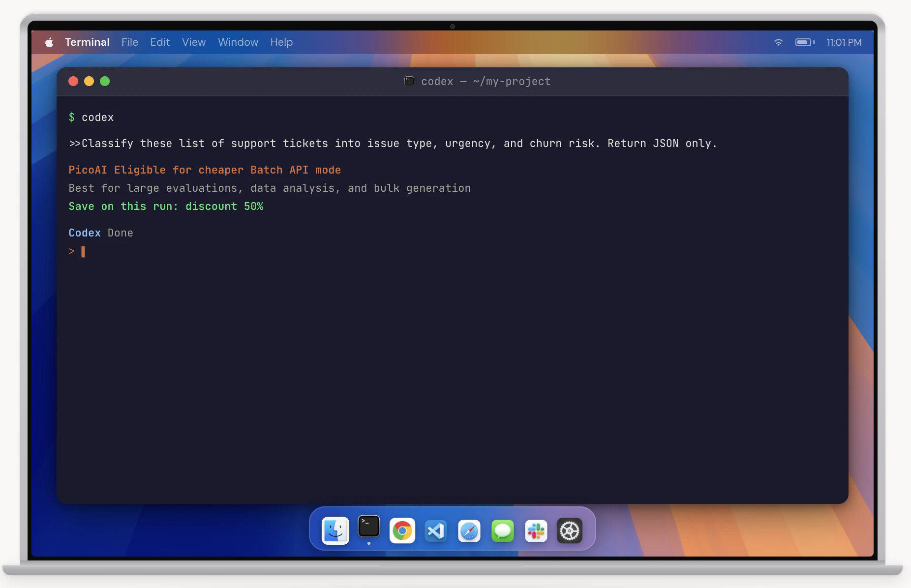Open Visual Studio Code from the Dock
Viewport: 911px width, 588px height.
click(x=435, y=531)
